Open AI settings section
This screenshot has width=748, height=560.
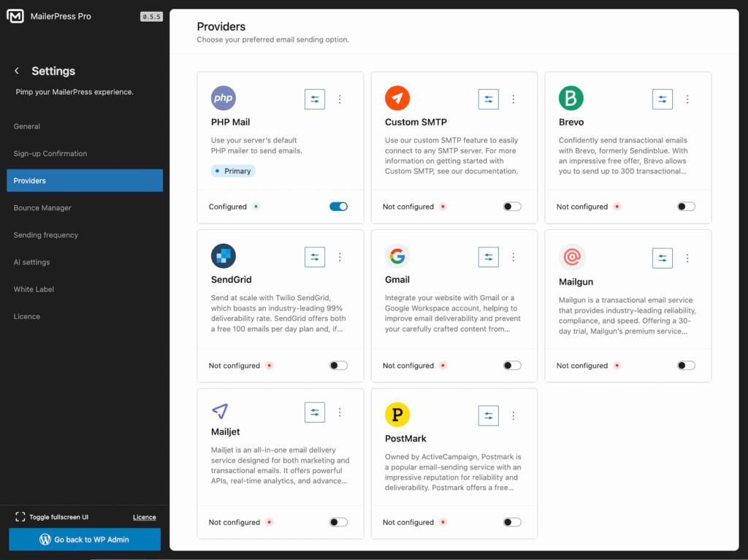(x=85, y=262)
